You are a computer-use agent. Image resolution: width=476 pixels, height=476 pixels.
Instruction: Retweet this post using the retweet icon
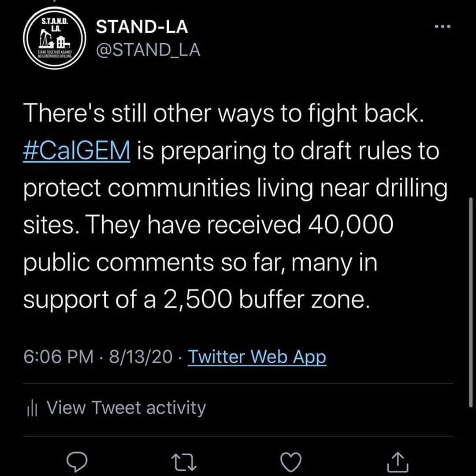click(x=184, y=462)
